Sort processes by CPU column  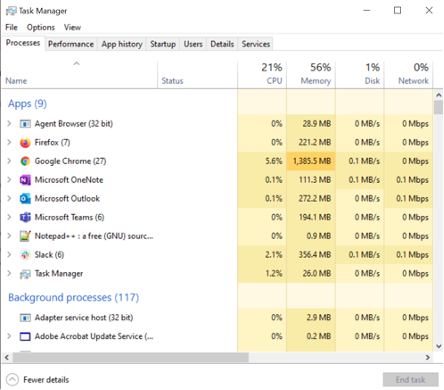pyautogui.click(x=262, y=75)
